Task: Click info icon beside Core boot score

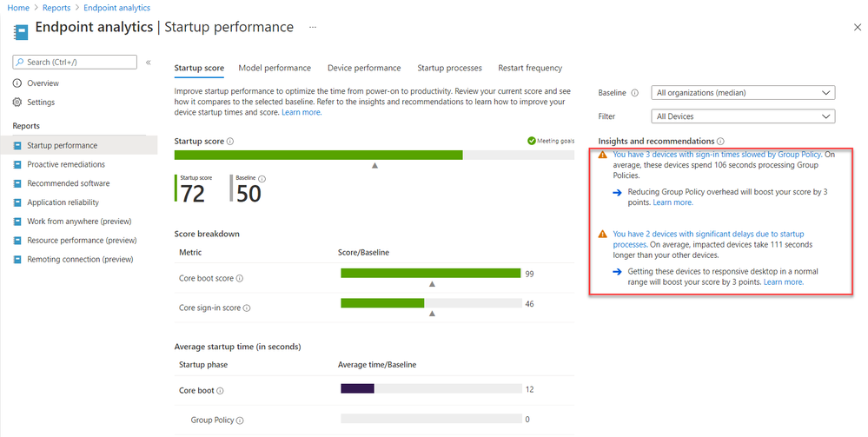Action: click(240, 279)
